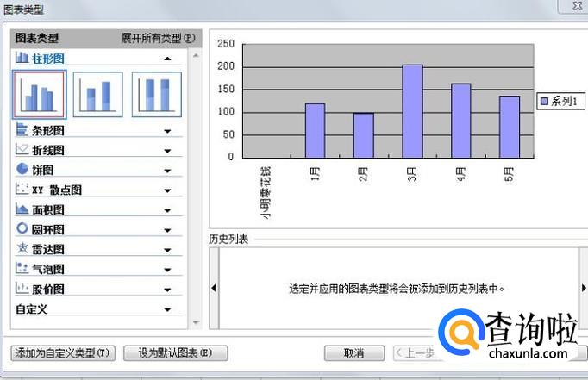Click 展开所有类型 to expand all types

(x=159, y=38)
